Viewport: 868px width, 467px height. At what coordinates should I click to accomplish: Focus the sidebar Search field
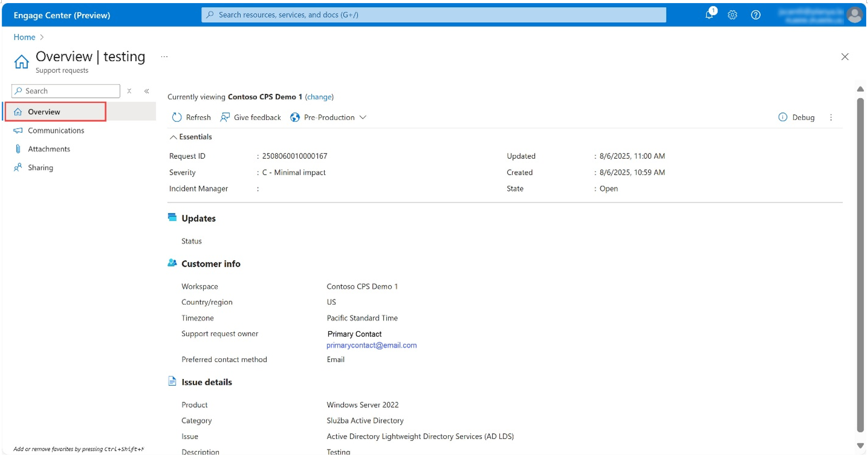pos(66,91)
